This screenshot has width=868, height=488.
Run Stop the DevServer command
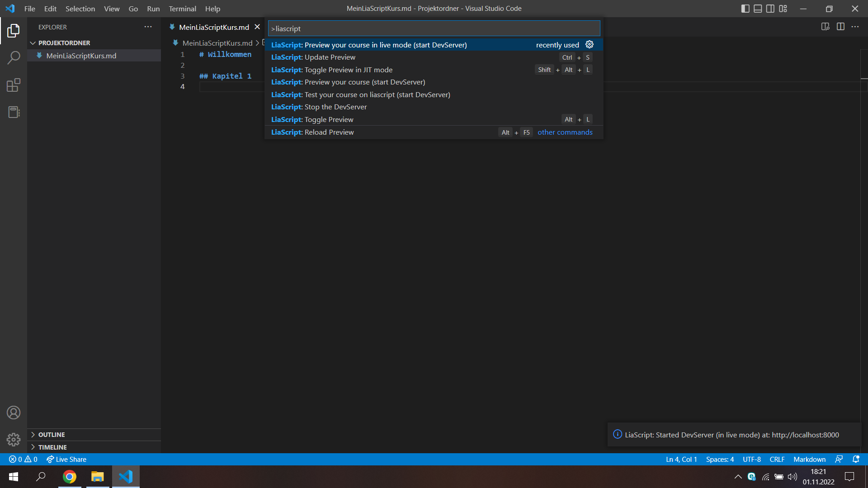point(434,107)
